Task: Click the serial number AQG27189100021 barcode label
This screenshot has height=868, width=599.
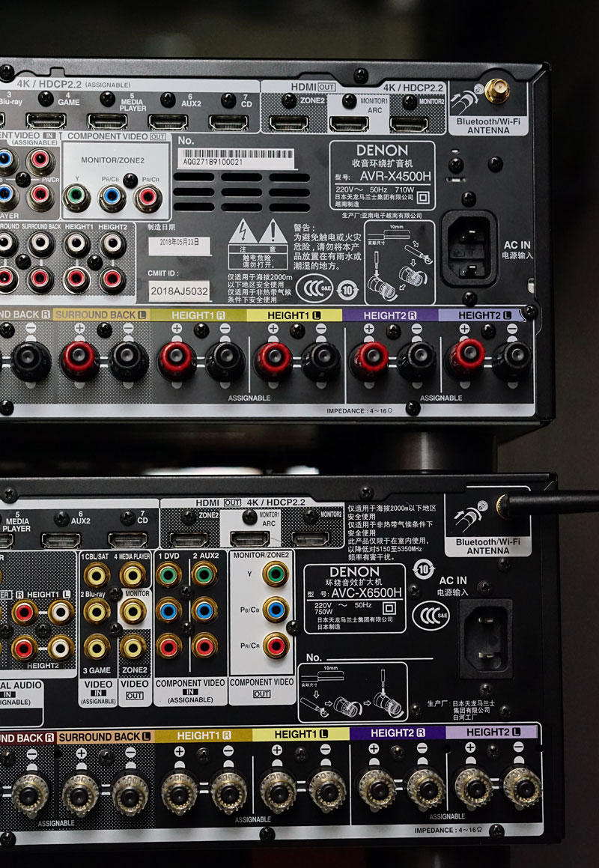Action: pos(236,158)
